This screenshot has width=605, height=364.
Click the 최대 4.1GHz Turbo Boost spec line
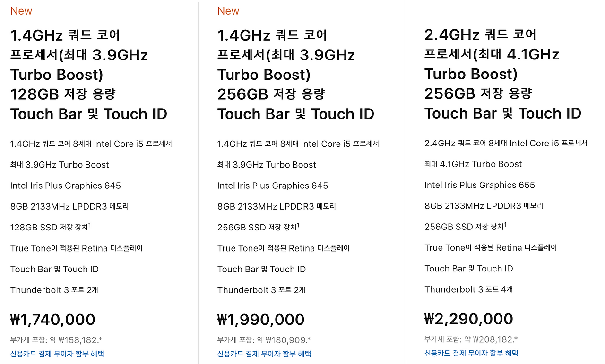pyautogui.click(x=473, y=164)
